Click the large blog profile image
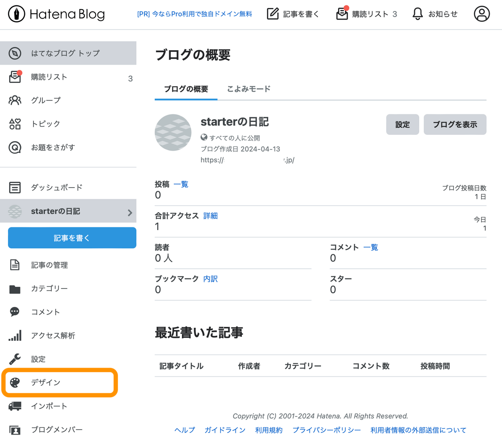The height and width of the screenshot is (448, 502). 173,133
